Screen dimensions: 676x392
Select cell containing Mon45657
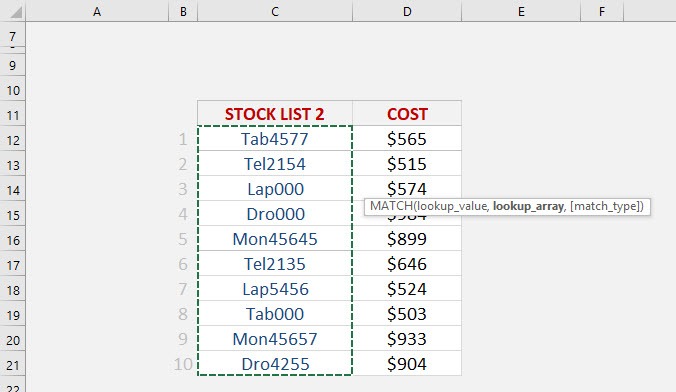pos(275,339)
